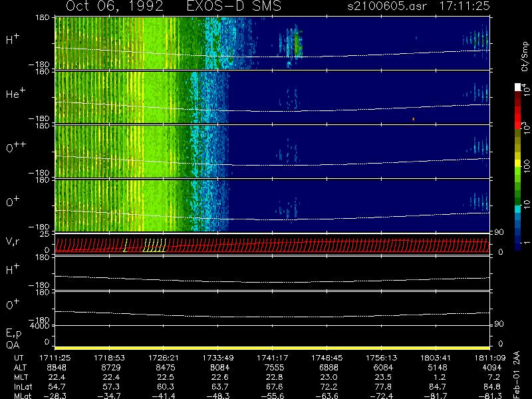This screenshot has height=399, width=532.
Task: Click the yellow segment in the V,r panel
Action: click(154, 245)
